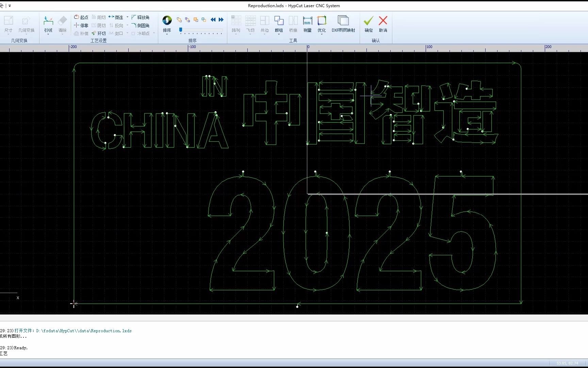
Task: Set start point with 起点
Action: pyautogui.click(x=81, y=17)
